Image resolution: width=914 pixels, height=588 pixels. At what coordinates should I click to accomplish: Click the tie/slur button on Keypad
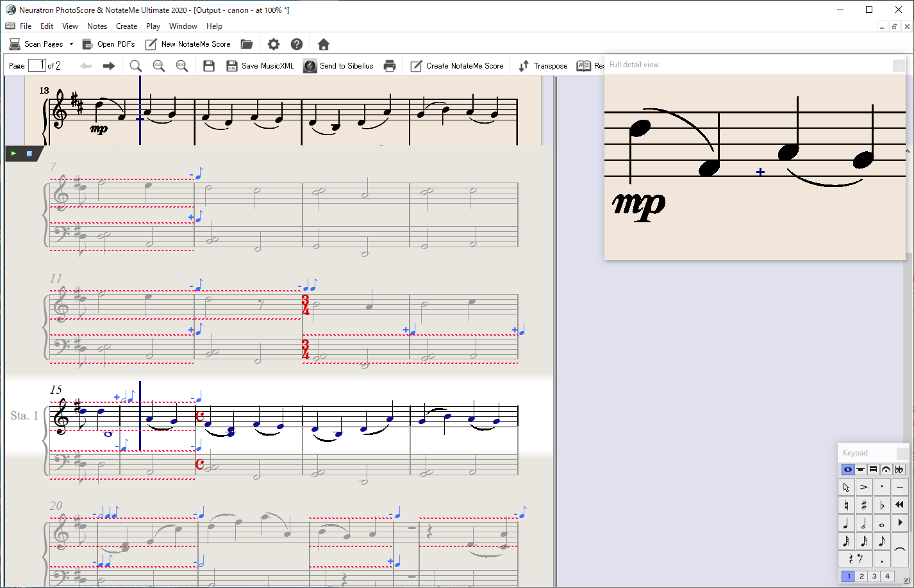coord(900,550)
